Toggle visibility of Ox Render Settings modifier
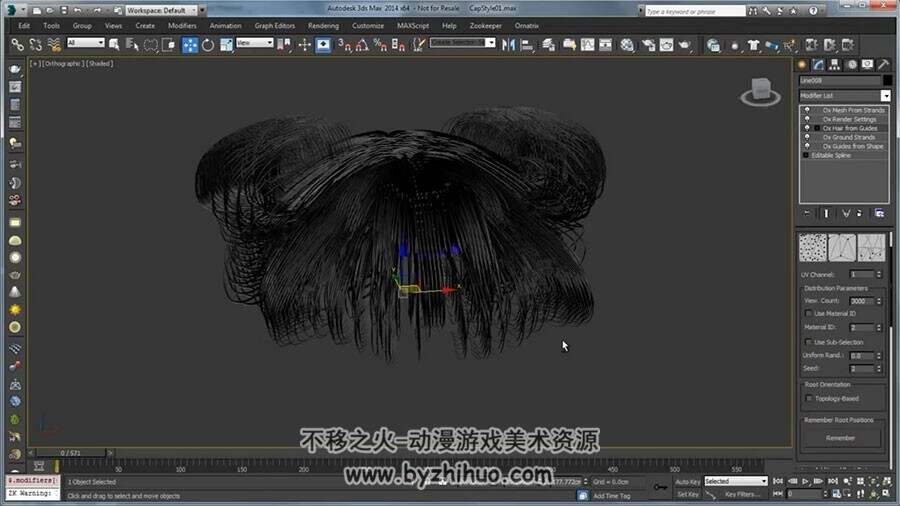This screenshot has height=506, width=900. point(807,119)
